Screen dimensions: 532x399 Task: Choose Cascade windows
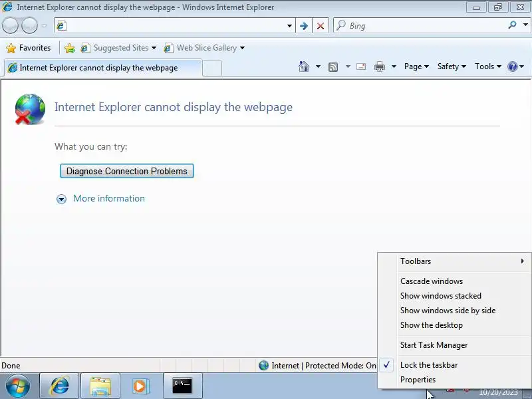(x=454, y=281)
